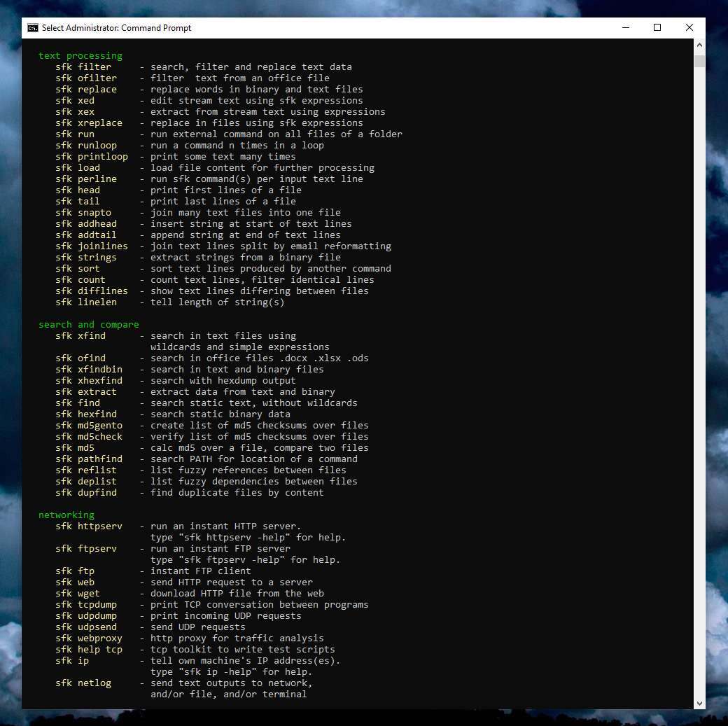Maximize the Command Prompt window
Viewport: 728px width, 726px height.
pos(657,27)
